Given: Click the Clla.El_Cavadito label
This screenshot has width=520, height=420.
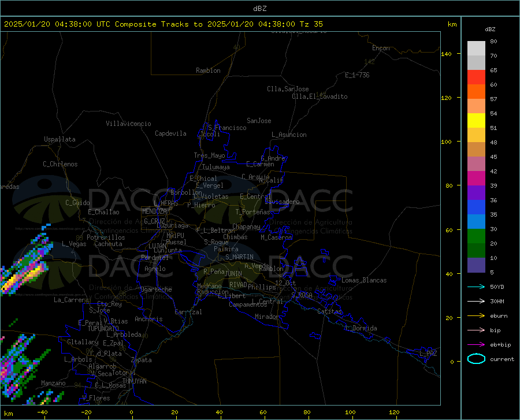Looking at the screenshot, I should [320, 96].
